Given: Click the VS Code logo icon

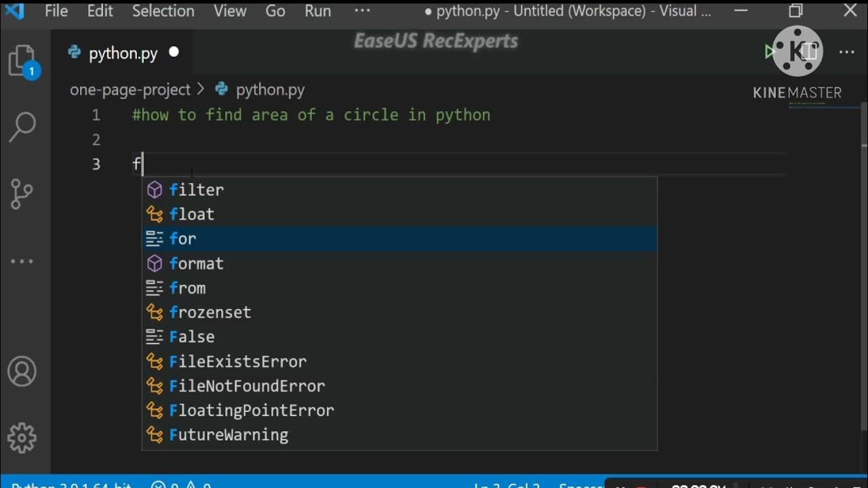Looking at the screenshot, I should coord(14,11).
